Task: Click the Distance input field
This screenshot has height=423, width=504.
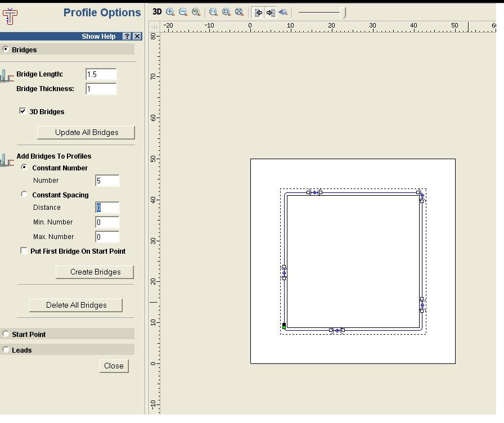Action: pyautogui.click(x=107, y=208)
